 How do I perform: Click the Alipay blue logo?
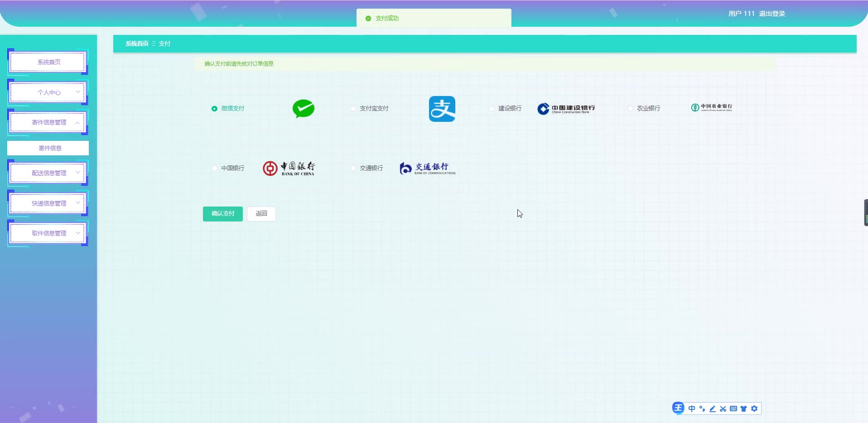pos(442,109)
